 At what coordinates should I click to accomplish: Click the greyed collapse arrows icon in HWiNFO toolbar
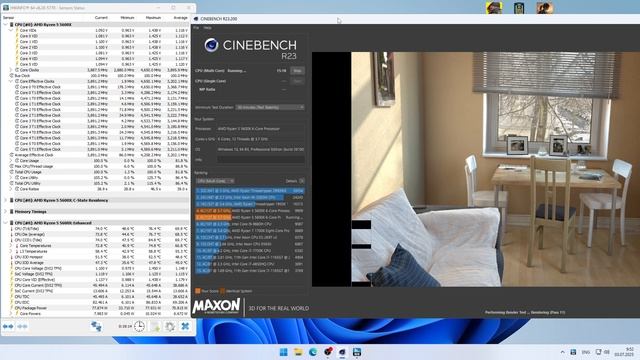point(22,327)
